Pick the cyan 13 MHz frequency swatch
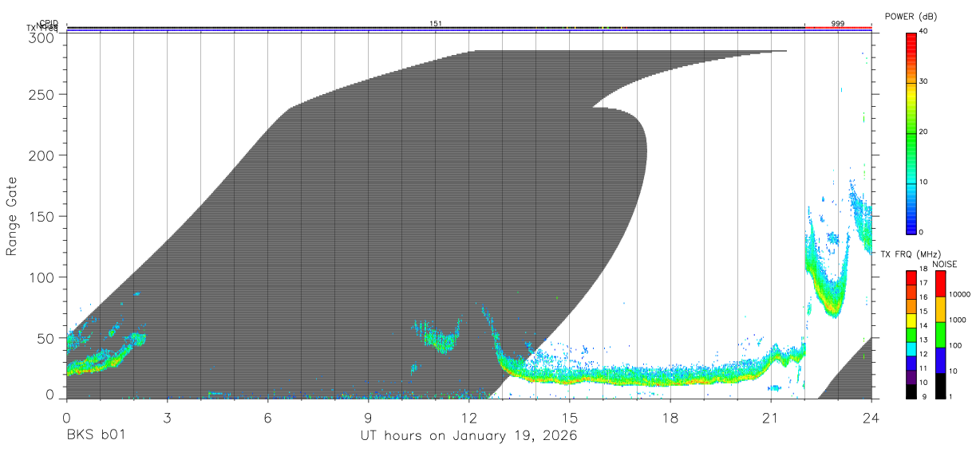The width and height of the screenshot is (980, 452). pos(911,349)
